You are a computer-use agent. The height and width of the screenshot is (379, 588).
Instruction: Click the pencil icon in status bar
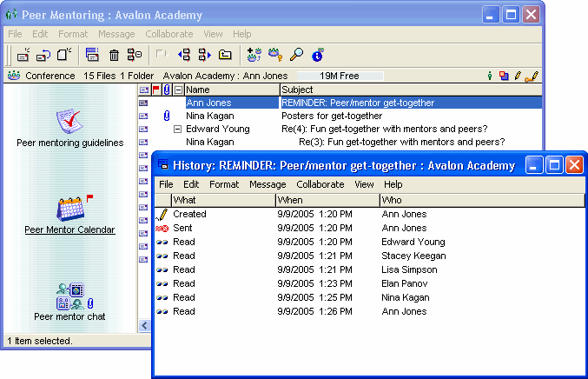pyautogui.click(x=519, y=76)
